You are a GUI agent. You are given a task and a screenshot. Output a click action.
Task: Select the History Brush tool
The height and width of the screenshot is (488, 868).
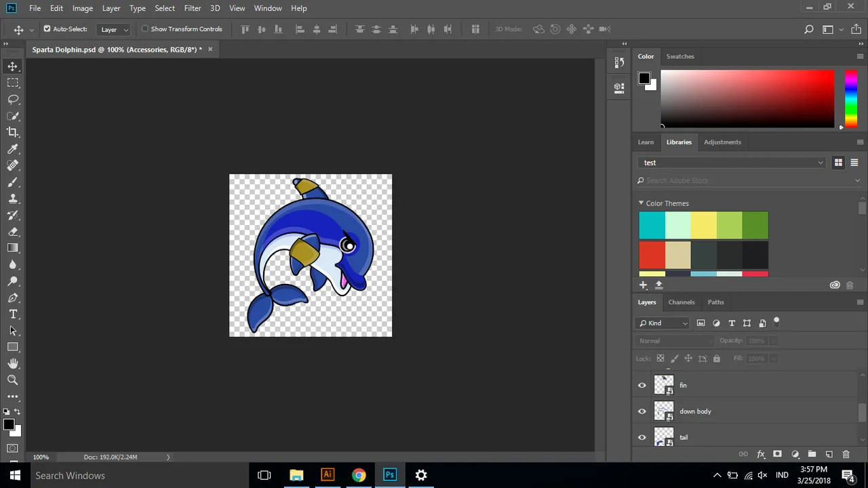click(13, 215)
